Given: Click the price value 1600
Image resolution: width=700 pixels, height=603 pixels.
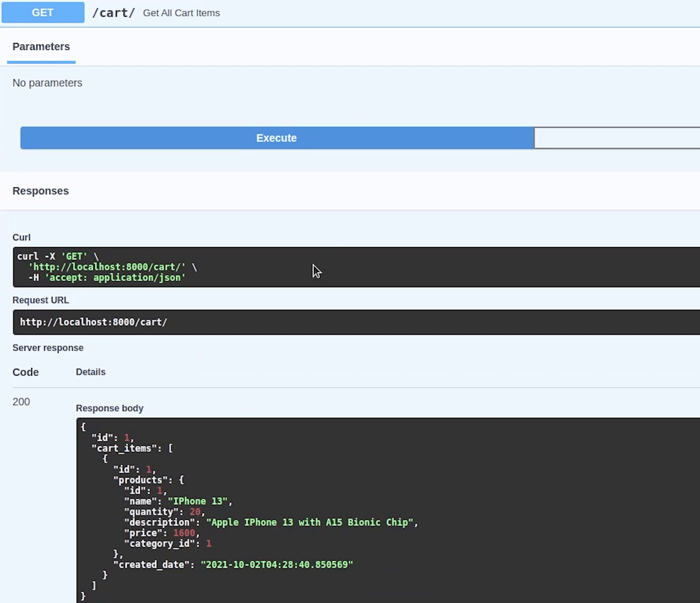Looking at the screenshot, I should (x=184, y=533).
